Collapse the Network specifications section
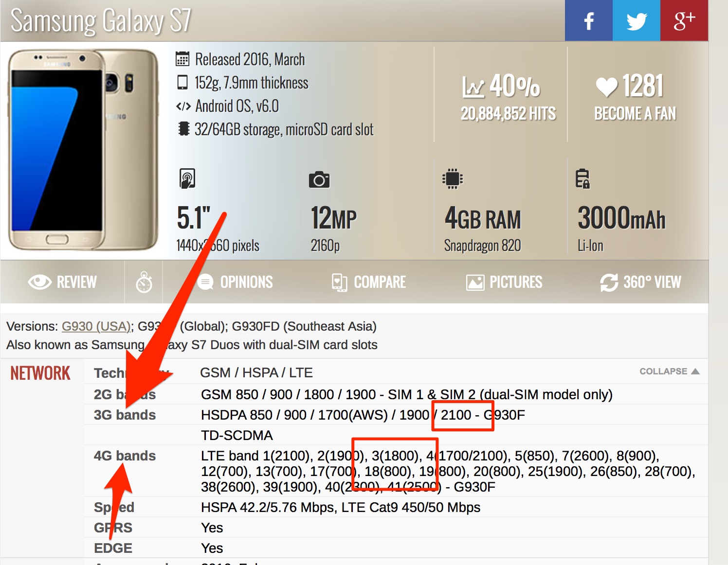Image resolution: width=728 pixels, height=565 pixels. tap(669, 371)
